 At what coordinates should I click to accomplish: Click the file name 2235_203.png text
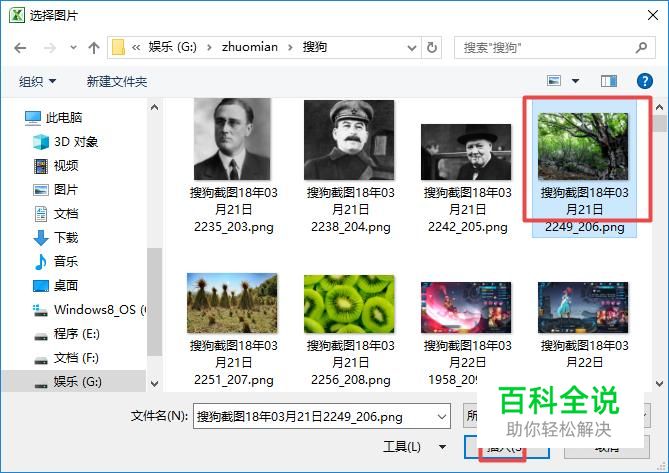(234, 227)
